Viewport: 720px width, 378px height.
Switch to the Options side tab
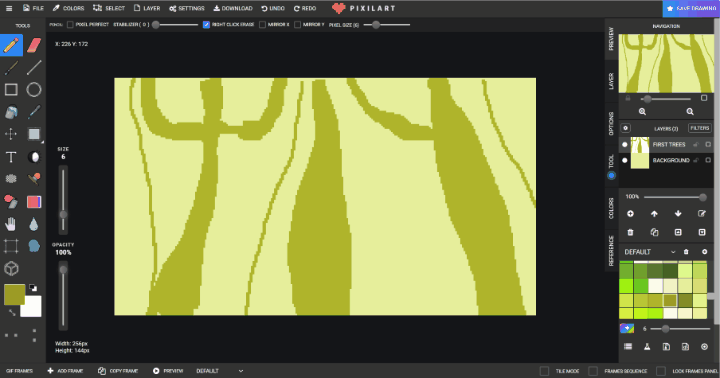(611, 124)
